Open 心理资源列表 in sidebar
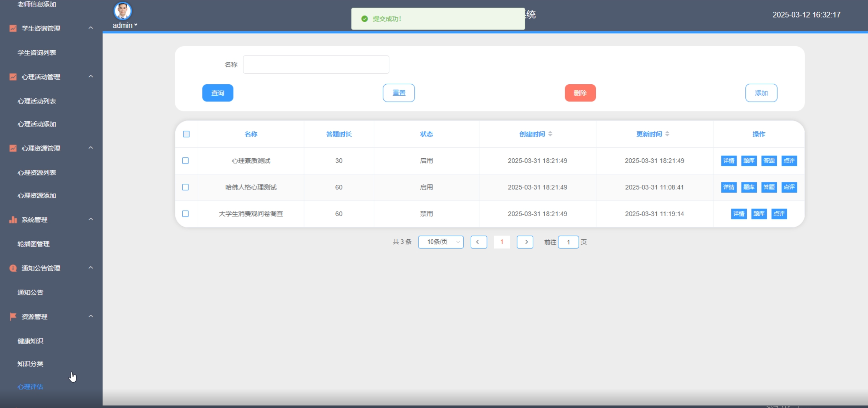The width and height of the screenshot is (868, 408). coord(37,172)
